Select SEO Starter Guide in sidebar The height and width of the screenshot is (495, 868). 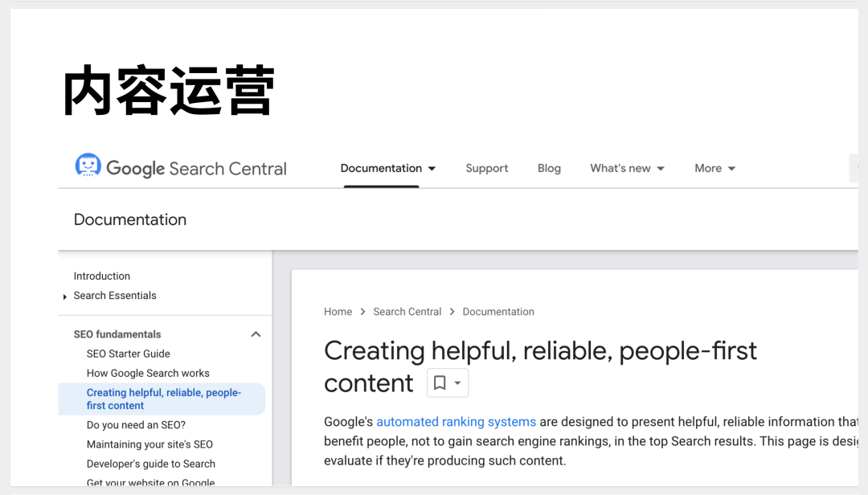(128, 354)
